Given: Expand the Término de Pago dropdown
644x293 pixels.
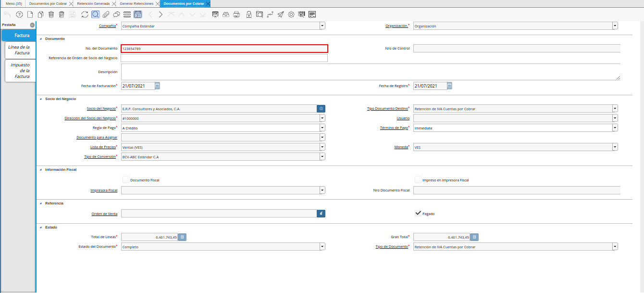Looking at the screenshot, I should coord(615,128).
